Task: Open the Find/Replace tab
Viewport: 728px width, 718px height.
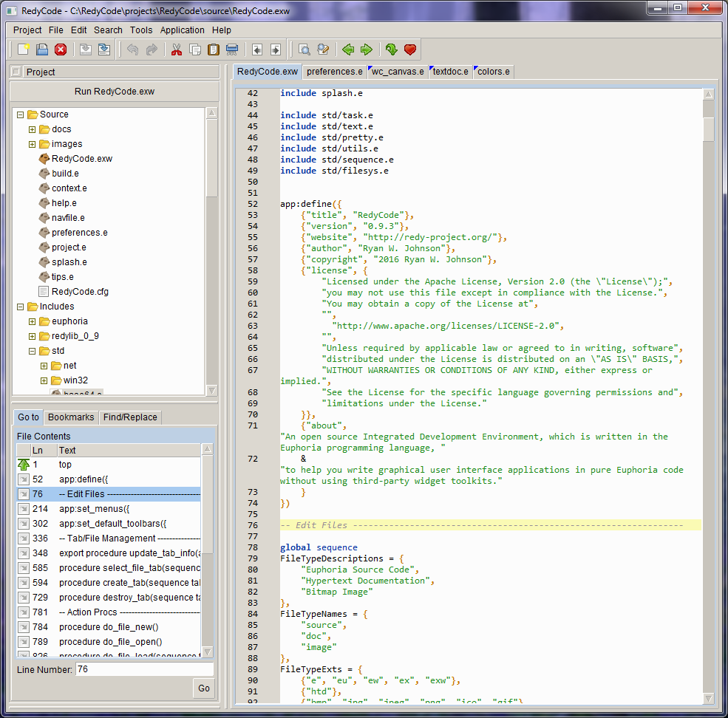Action: (x=130, y=417)
